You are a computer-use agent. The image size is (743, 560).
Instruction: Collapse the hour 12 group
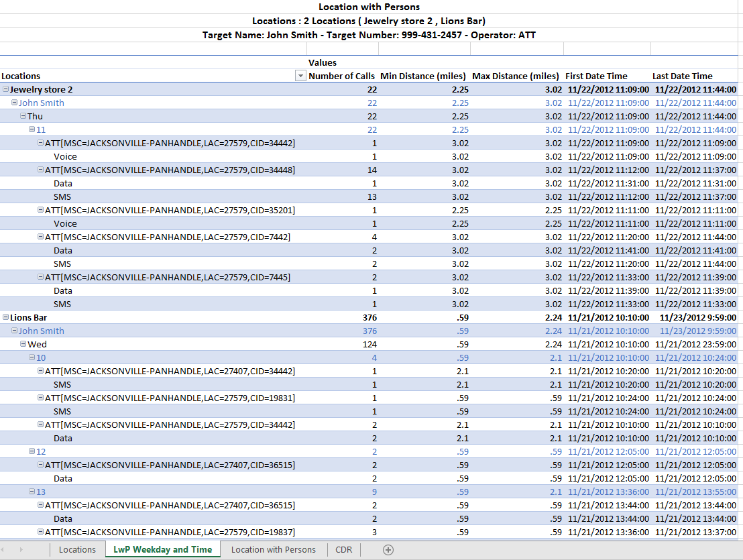pos(32,451)
